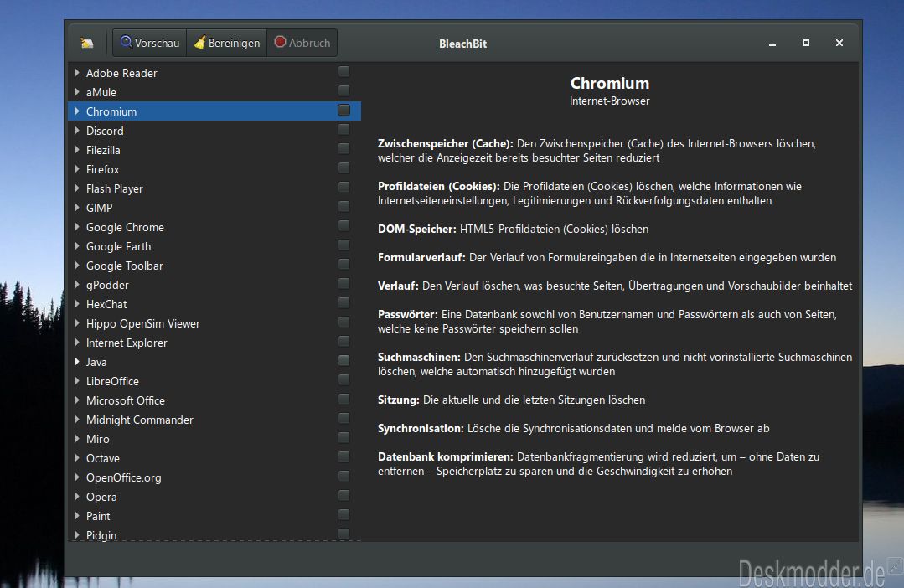Enable the Chromium checkbox
904x588 pixels.
[x=344, y=110]
